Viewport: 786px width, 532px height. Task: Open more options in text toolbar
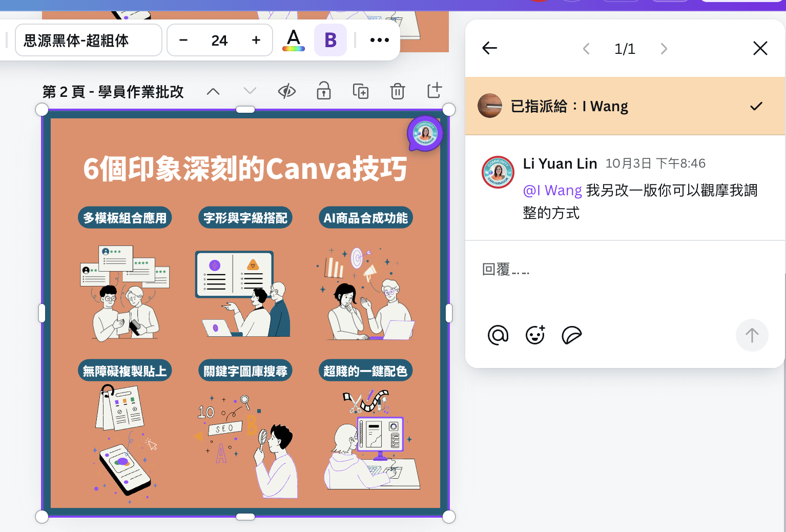click(380, 40)
